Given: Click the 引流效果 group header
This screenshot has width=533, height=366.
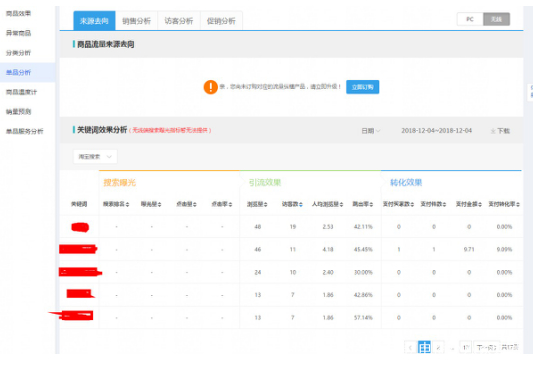Looking at the screenshot, I should (265, 183).
